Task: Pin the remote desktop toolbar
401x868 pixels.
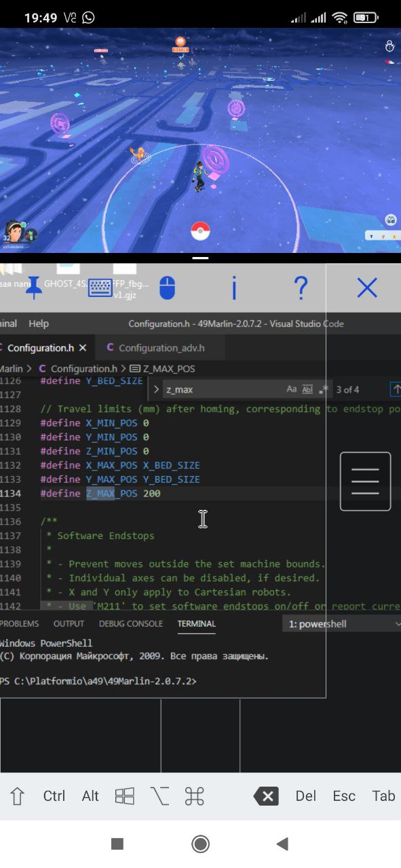Action: 33,288
